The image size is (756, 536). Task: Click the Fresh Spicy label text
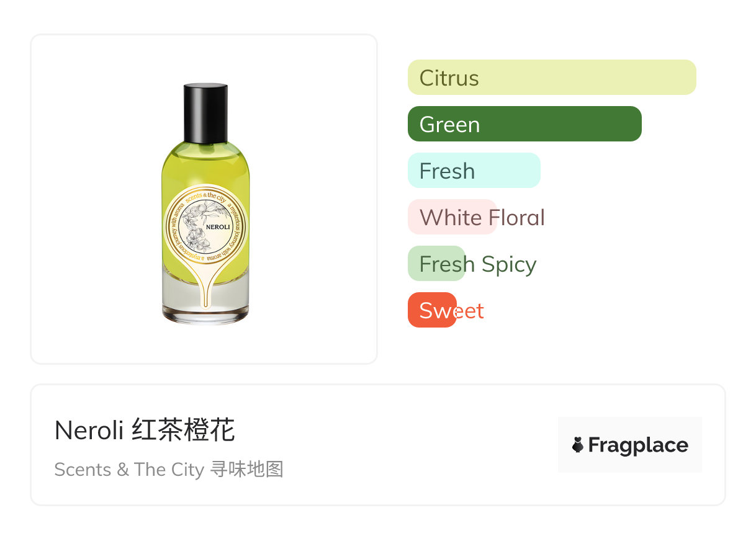pos(478,265)
